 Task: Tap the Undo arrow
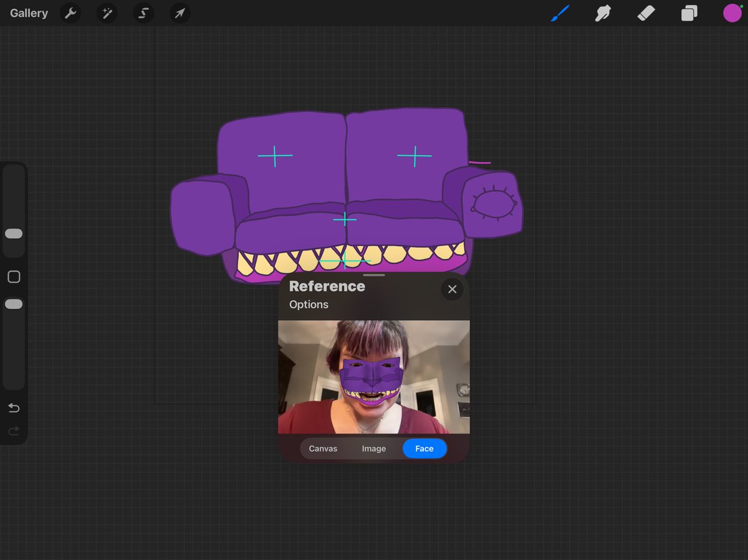pos(14,408)
